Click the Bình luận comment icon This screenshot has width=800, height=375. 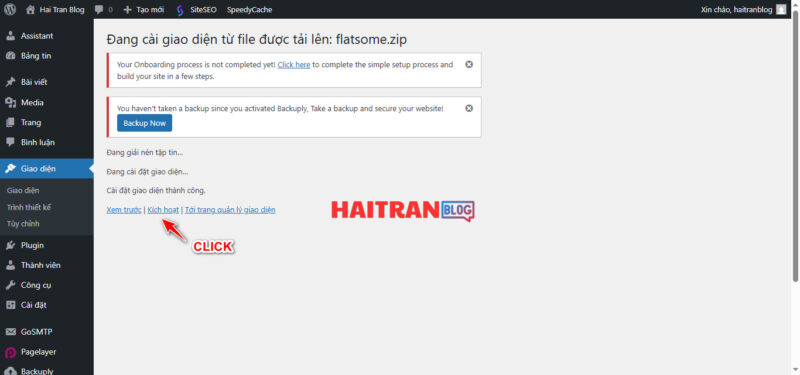(x=10, y=143)
